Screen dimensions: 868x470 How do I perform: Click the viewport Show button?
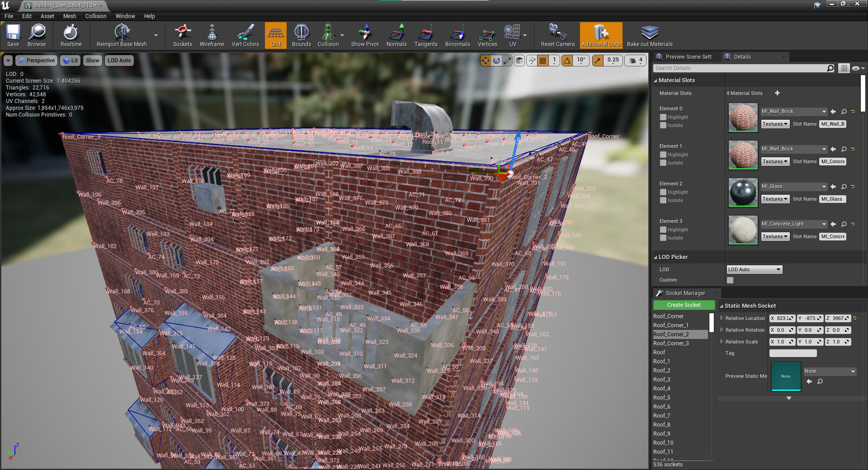tap(93, 60)
